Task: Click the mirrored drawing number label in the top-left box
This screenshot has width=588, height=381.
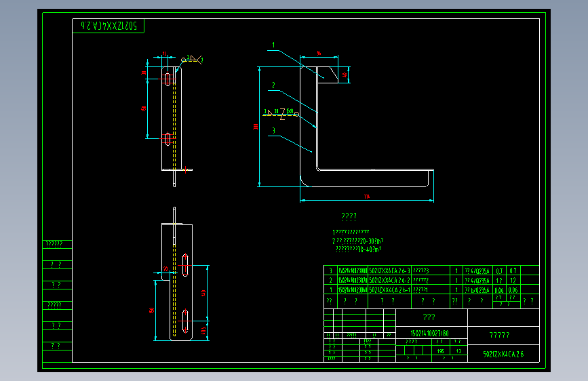Action: click(x=109, y=26)
